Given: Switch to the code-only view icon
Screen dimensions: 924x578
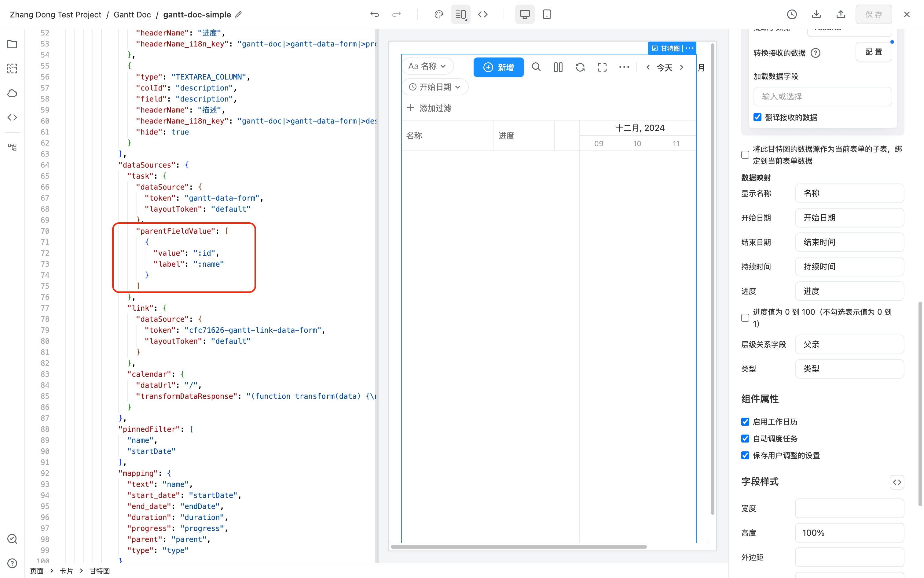Looking at the screenshot, I should tap(483, 15).
